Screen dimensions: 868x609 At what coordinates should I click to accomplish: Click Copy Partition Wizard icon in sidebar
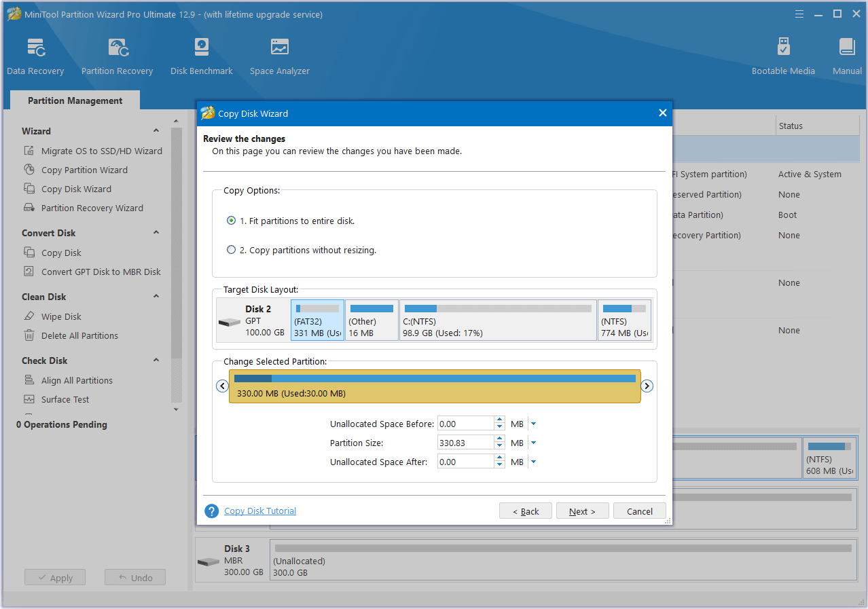coord(29,170)
